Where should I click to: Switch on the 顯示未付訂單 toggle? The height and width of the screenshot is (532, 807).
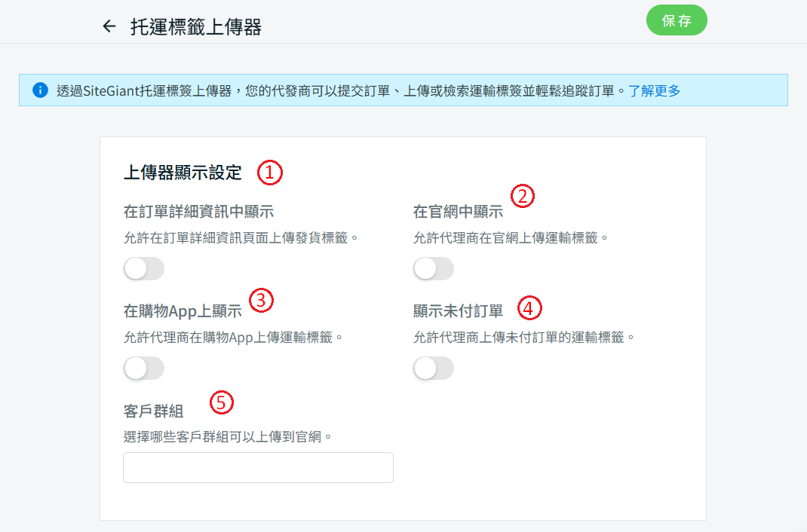tap(434, 368)
